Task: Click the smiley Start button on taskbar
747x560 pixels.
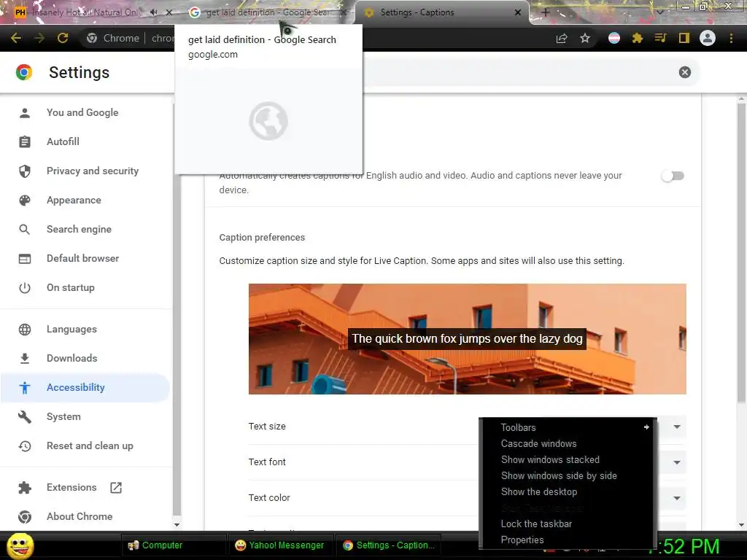Action: coord(20,545)
